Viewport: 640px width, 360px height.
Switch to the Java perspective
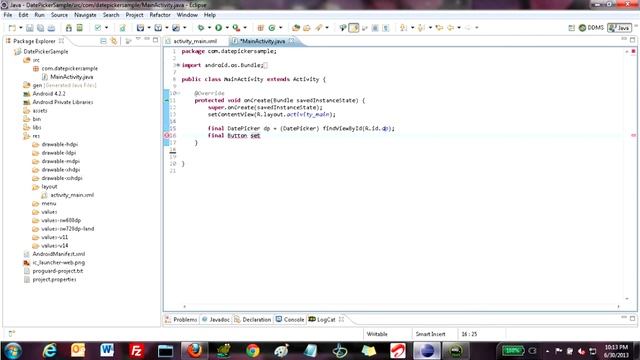coord(619,28)
